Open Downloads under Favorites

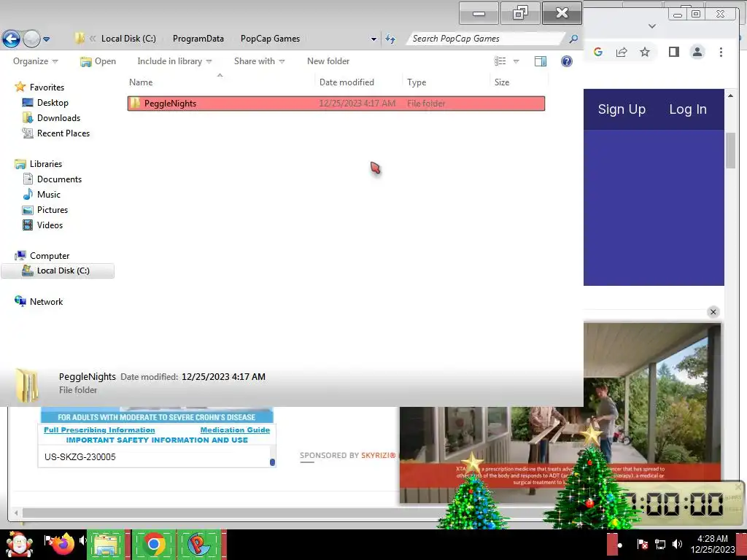(x=58, y=117)
